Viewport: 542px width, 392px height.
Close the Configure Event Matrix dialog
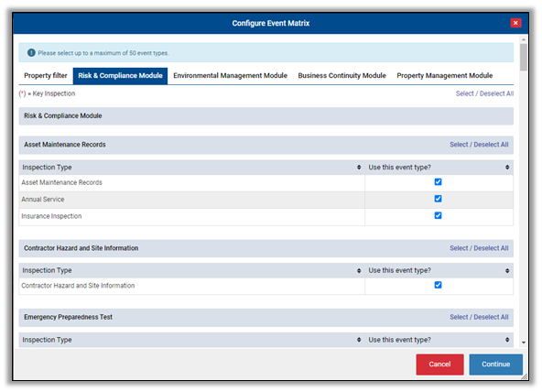point(515,23)
